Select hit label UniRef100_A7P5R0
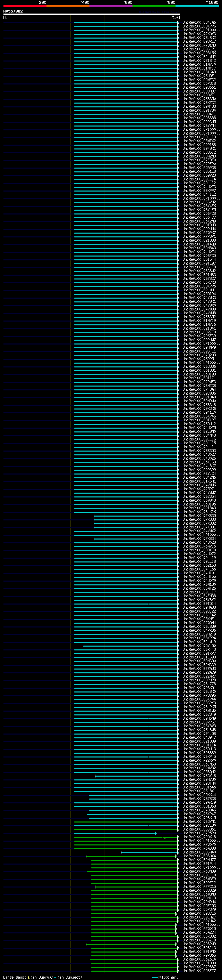Screen dimensions: 222x980 199,833
